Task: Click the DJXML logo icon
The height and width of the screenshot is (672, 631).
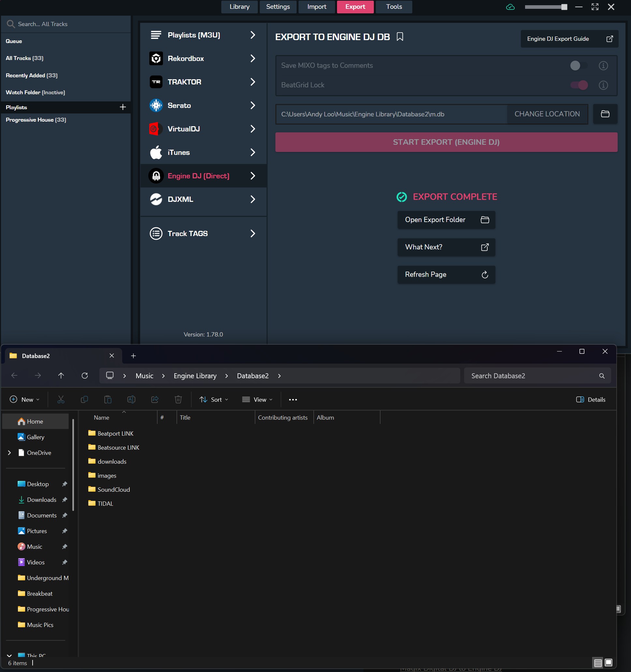Action: point(156,199)
